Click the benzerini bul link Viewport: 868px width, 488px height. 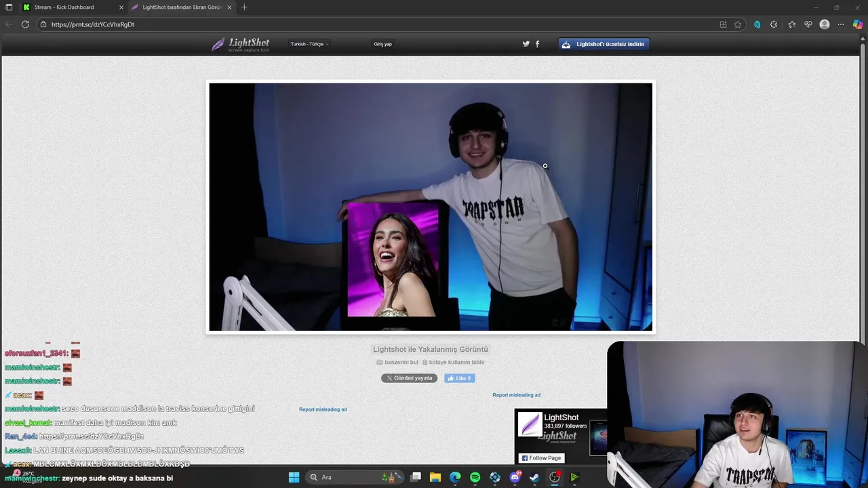[397, 362]
